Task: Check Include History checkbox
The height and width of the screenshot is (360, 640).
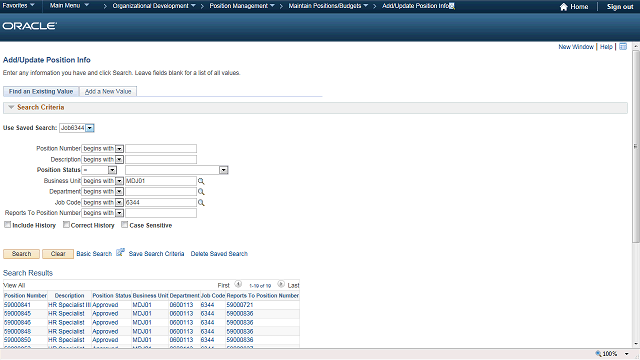Action: pyautogui.click(x=7, y=224)
